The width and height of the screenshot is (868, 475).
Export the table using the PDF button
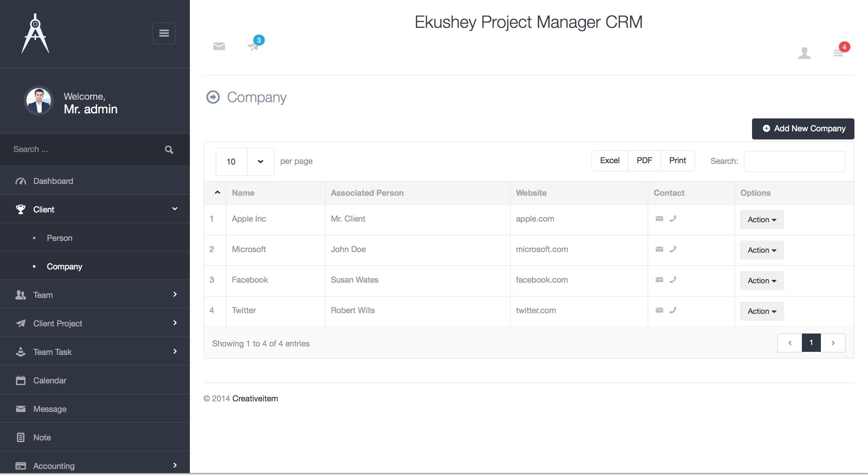click(644, 160)
